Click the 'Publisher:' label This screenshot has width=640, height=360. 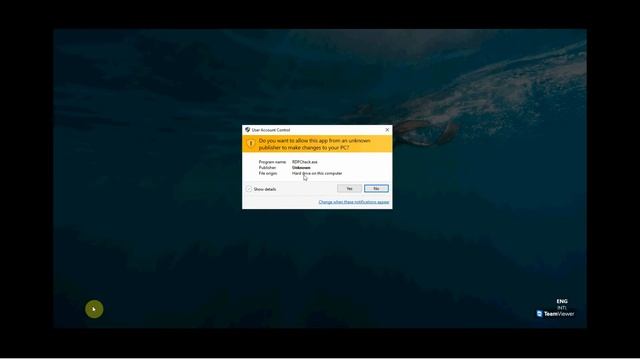click(267, 168)
